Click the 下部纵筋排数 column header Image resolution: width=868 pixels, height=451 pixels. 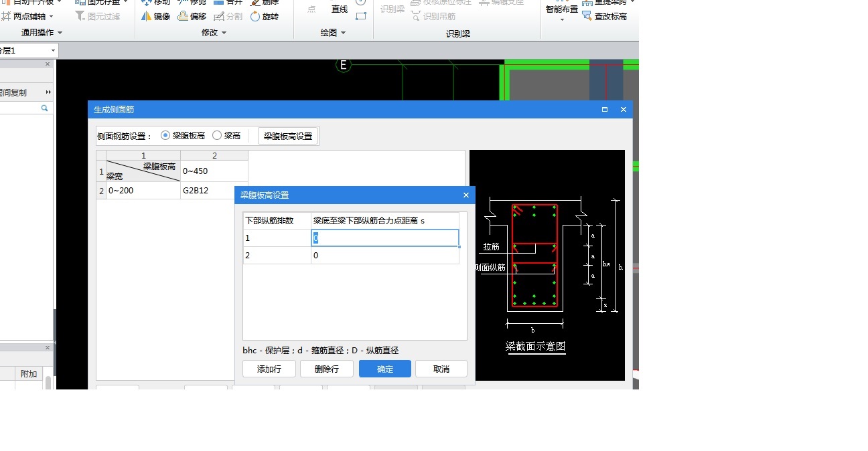[277, 221]
